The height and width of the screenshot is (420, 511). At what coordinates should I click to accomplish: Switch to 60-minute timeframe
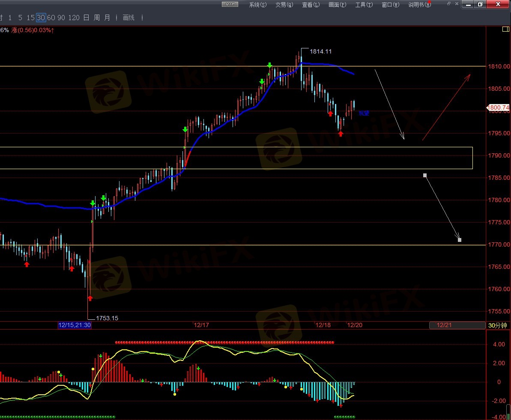pyautogui.click(x=51, y=18)
